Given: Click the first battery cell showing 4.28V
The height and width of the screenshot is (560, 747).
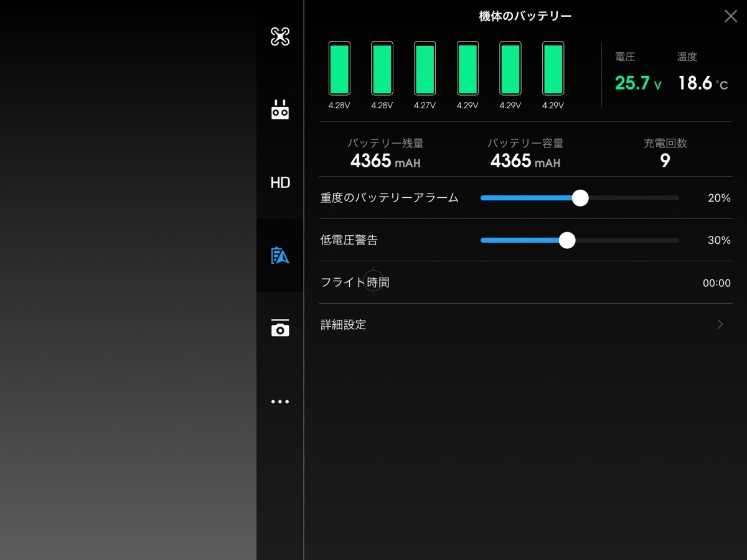Looking at the screenshot, I should (x=339, y=68).
